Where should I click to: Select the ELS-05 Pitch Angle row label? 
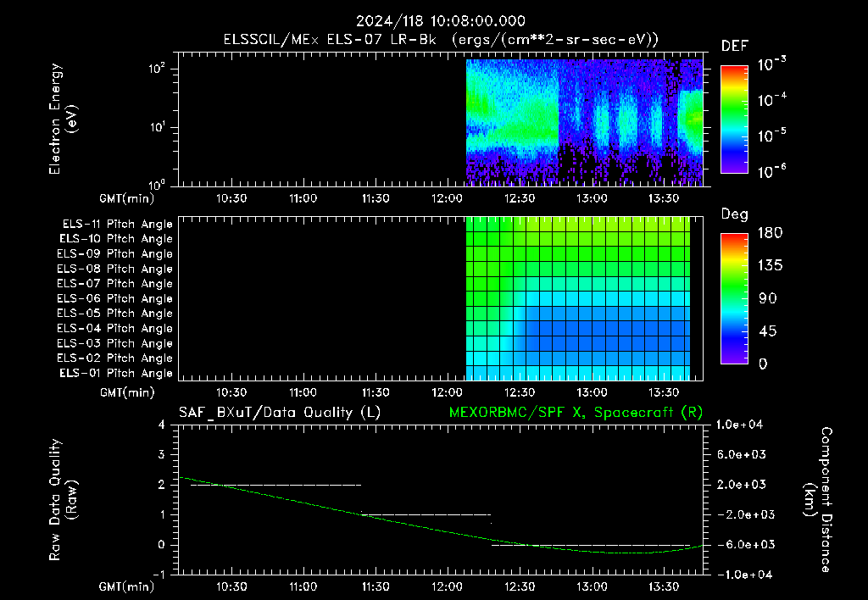(x=115, y=314)
